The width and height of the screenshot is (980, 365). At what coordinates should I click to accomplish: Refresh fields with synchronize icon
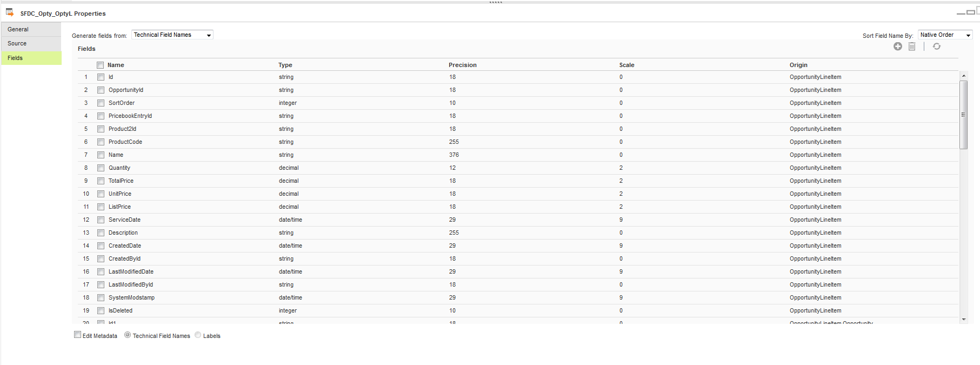[x=937, y=47]
